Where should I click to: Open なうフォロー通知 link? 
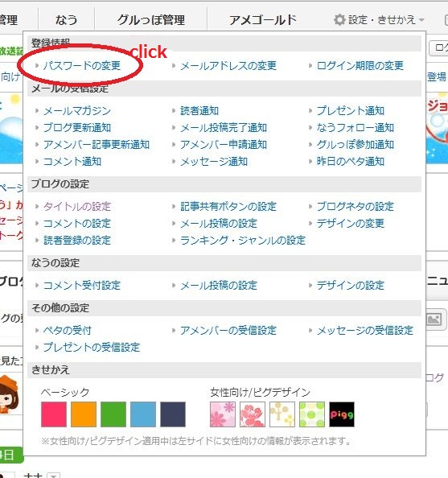pos(356,128)
